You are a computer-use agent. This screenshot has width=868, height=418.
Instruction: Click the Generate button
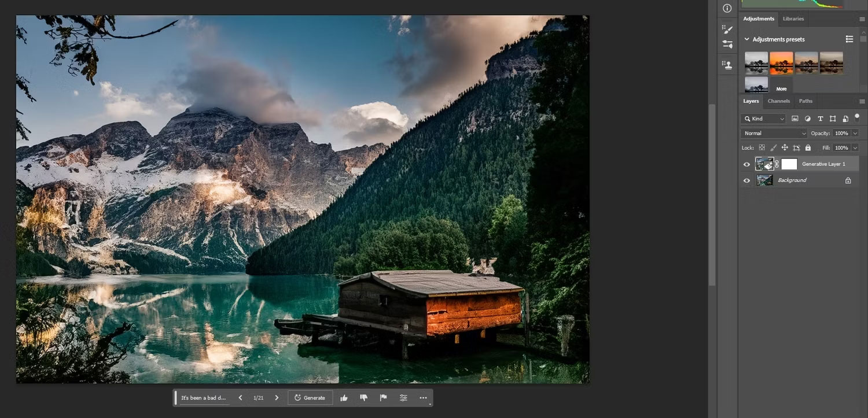click(x=310, y=398)
